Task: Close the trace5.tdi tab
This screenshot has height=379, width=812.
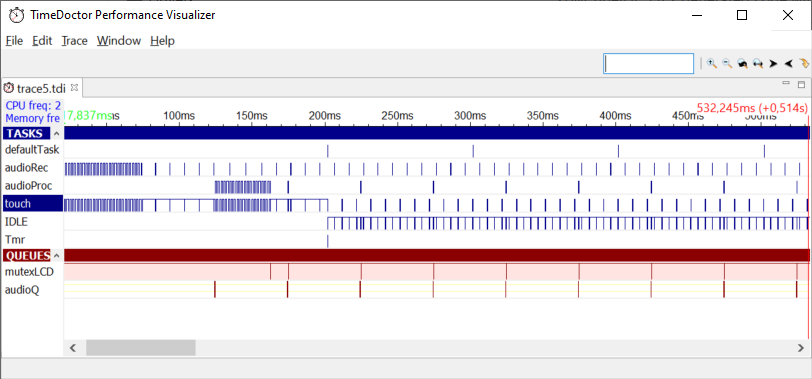Action: coord(74,87)
